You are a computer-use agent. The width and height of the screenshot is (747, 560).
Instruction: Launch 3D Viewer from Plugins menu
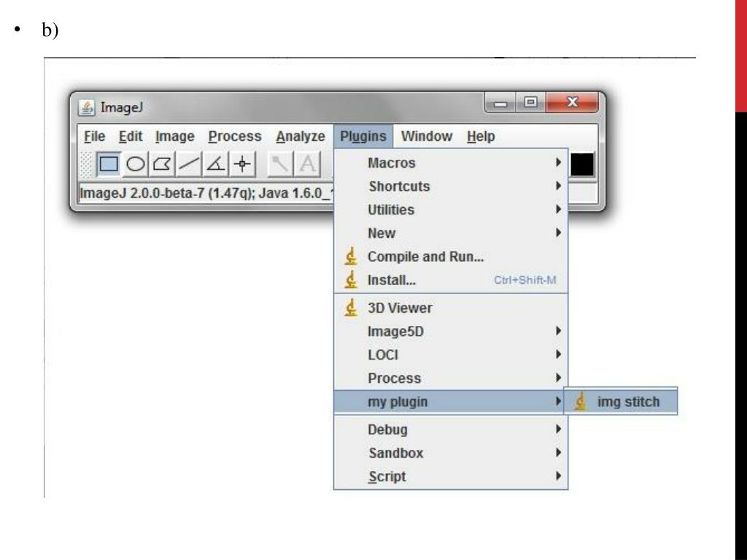pos(451,308)
